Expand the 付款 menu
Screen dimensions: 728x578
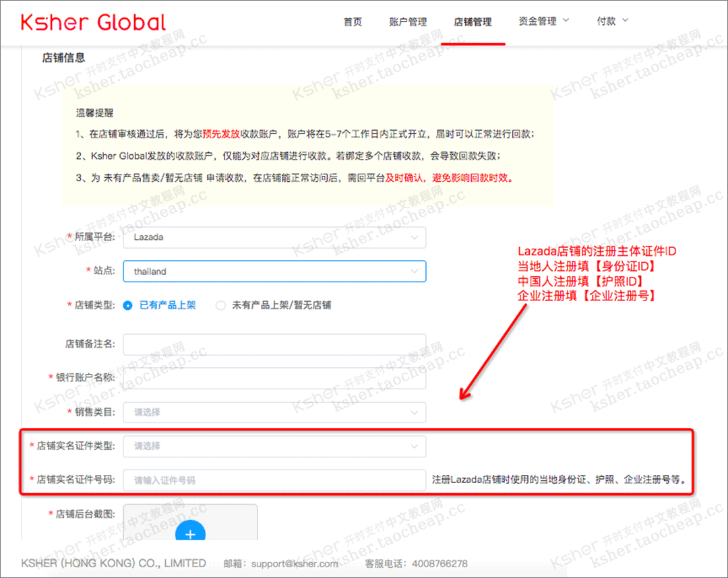coord(612,21)
